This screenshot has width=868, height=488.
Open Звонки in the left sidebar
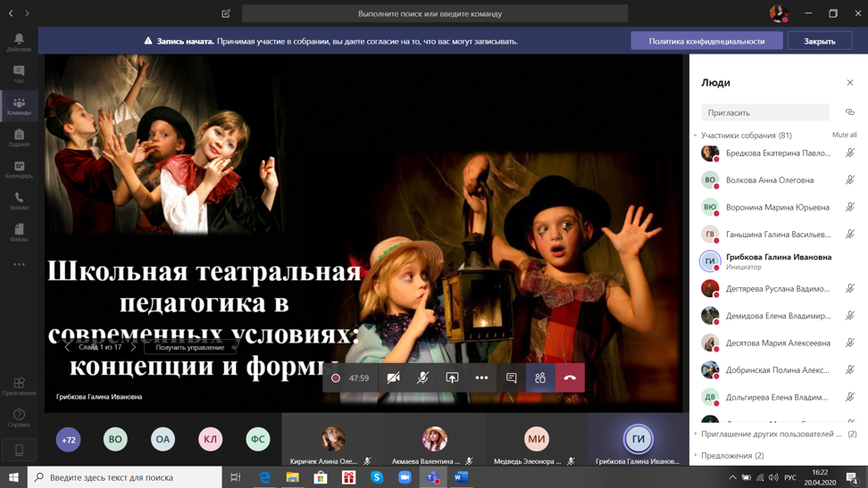click(19, 201)
